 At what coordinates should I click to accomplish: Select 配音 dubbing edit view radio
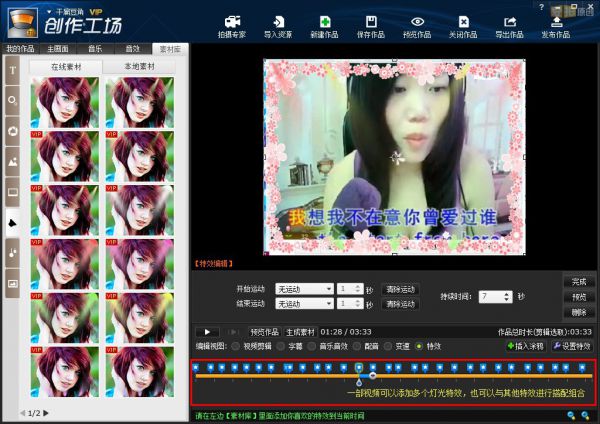click(357, 346)
